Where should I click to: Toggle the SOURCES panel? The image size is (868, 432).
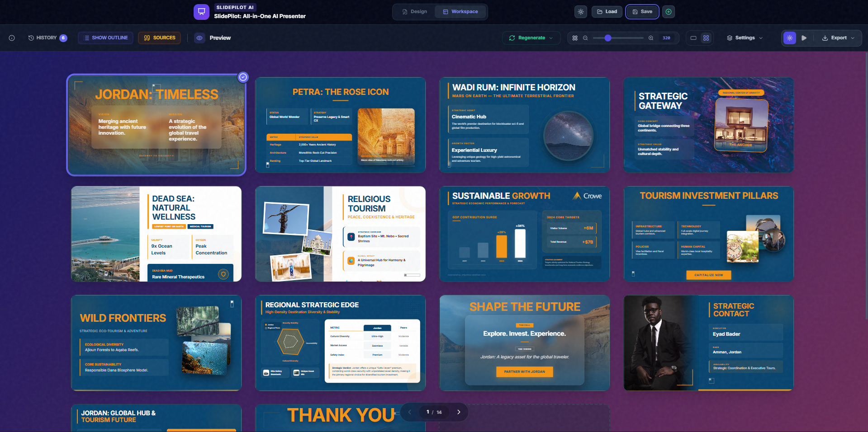[x=160, y=38]
